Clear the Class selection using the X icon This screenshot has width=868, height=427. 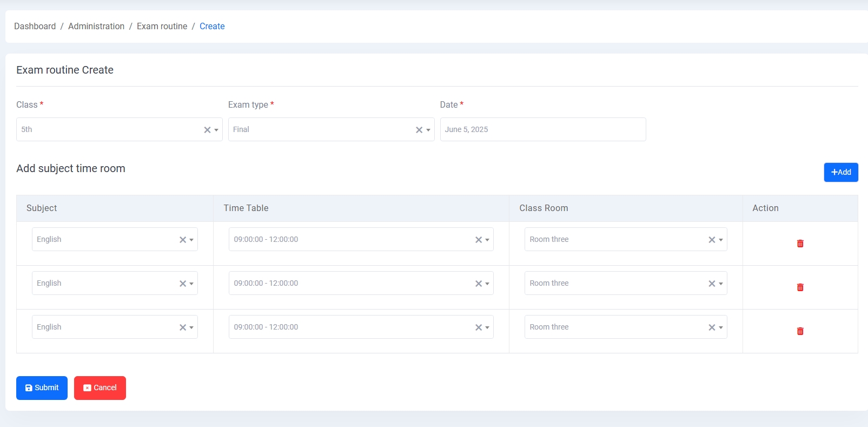pos(207,130)
